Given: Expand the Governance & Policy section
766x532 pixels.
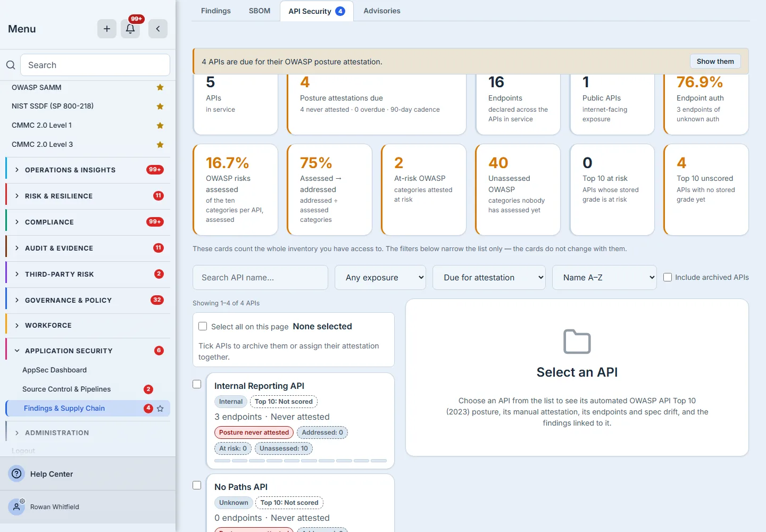Looking at the screenshot, I should click(x=88, y=301).
